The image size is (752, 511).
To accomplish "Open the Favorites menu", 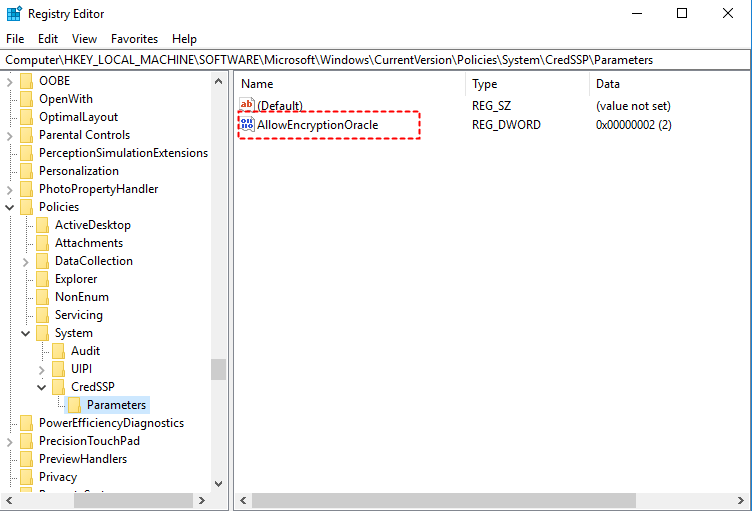I will coord(134,39).
